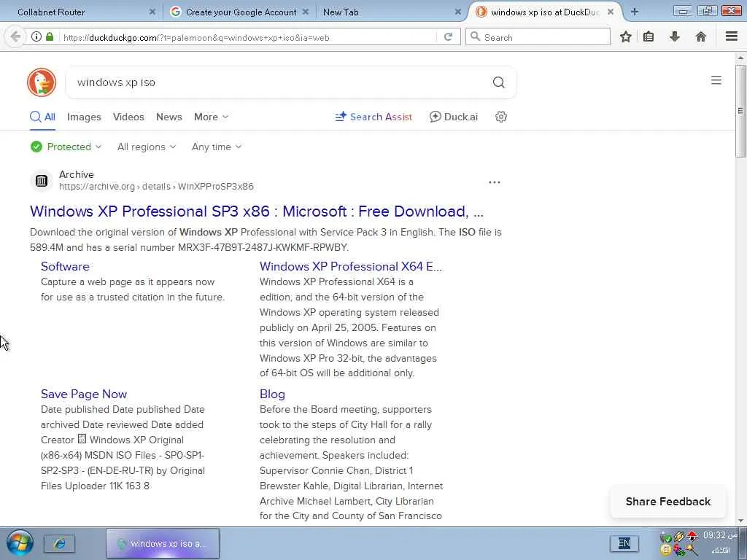Screen dimensions: 747x560
Task: Open the Any time filter dropdown
Action: [x=217, y=147]
